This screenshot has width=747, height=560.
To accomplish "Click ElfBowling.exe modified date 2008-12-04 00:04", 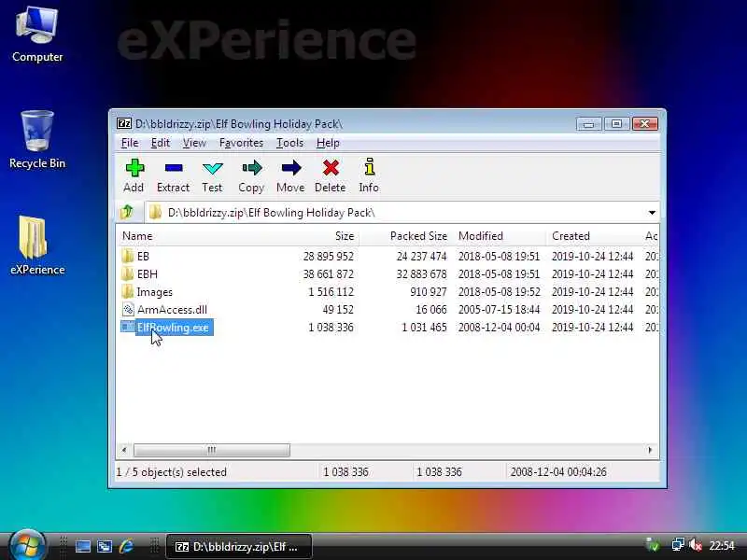I will tap(499, 328).
